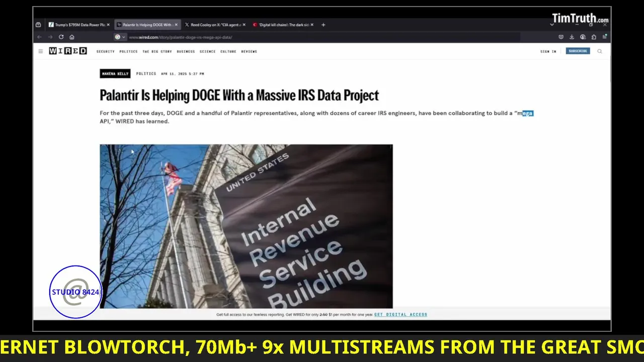Go to the browser home page icon
Image resolution: width=644 pixels, height=362 pixels.
[72, 37]
